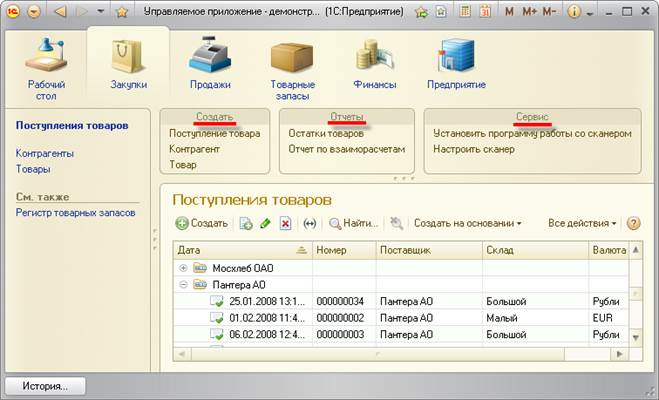Image resolution: width=659 pixels, height=400 pixels.
Task: Create new Поступление товара command
Action: click(x=215, y=134)
